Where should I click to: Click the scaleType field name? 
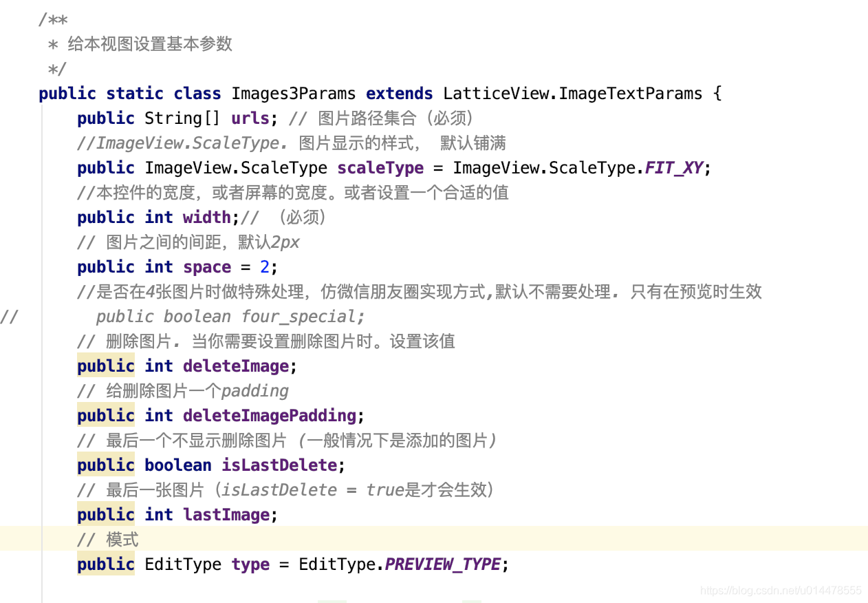380,168
